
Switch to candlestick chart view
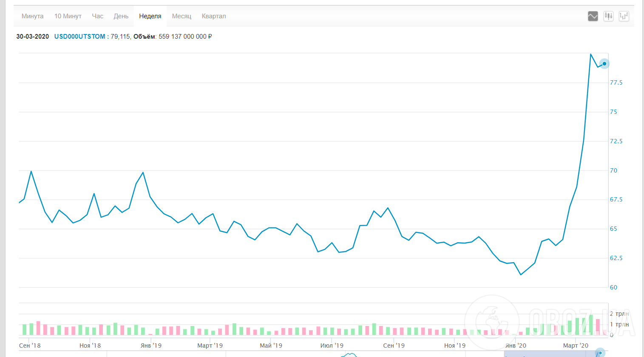[x=609, y=16]
